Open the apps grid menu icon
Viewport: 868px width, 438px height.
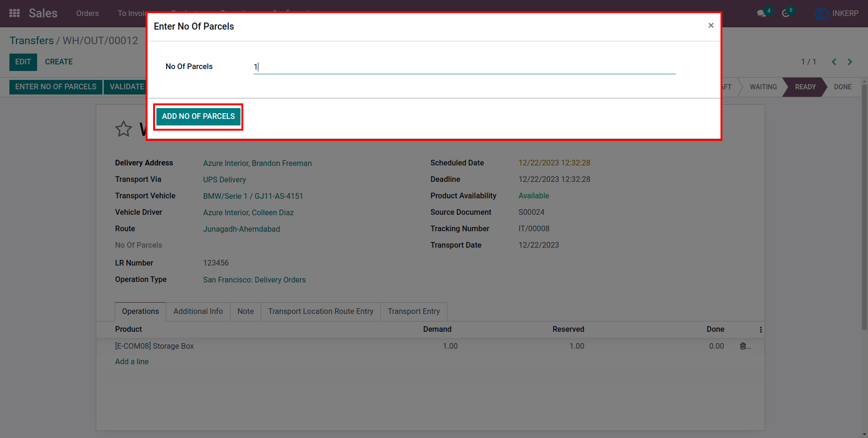tap(15, 13)
